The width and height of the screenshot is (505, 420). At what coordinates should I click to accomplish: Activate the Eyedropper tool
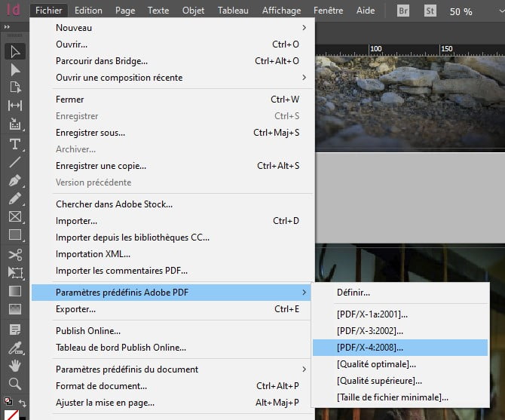(14, 347)
